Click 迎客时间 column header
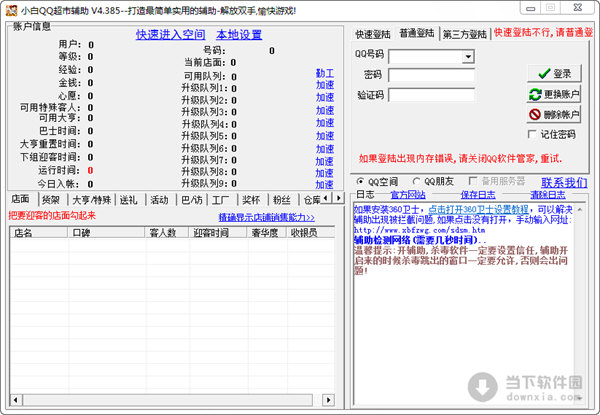The width and height of the screenshot is (600, 415). 218,232
